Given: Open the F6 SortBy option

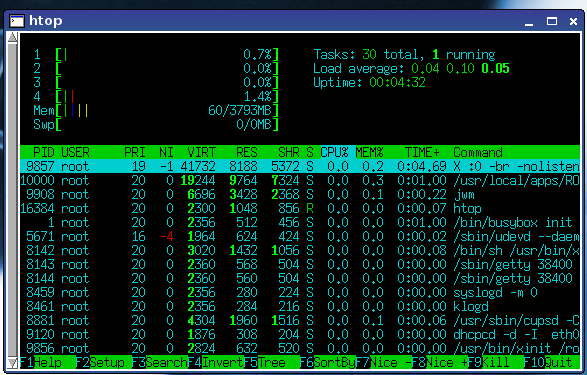Looking at the screenshot, I should click(328, 362).
